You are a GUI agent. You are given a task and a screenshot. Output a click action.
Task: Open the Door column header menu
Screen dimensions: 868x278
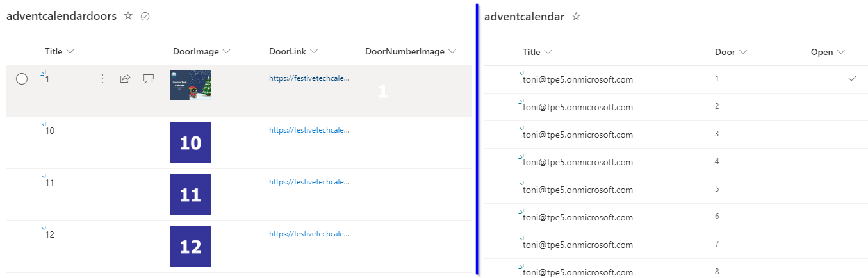point(743,52)
